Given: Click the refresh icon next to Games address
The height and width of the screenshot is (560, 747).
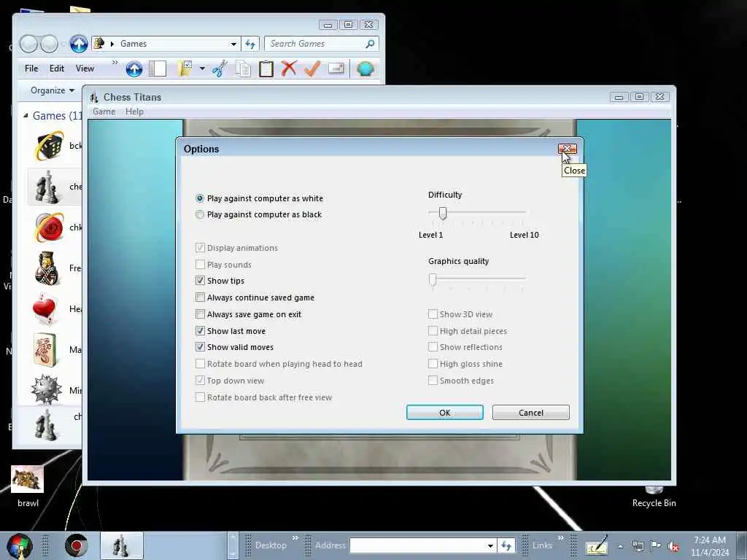Looking at the screenshot, I should coord(250,44).
